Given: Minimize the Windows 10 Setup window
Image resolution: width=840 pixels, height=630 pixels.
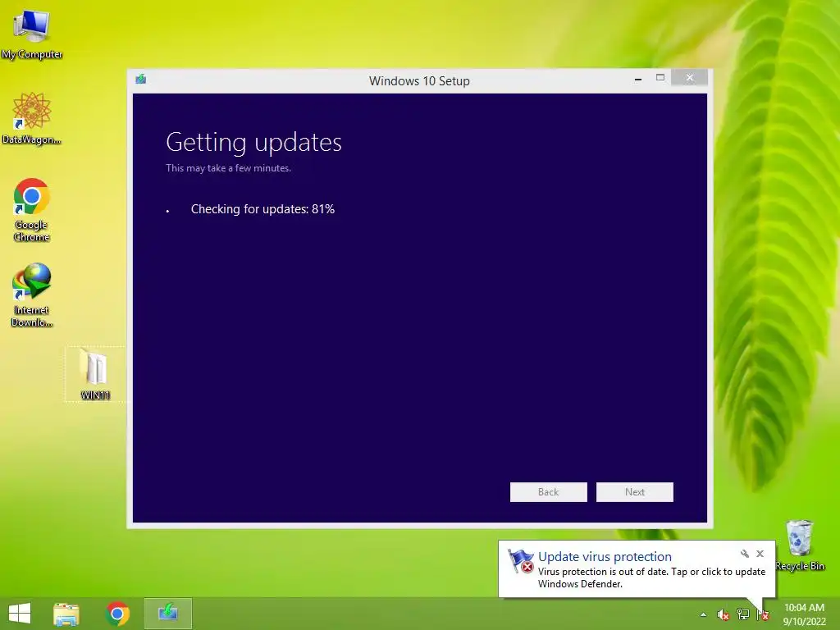Looking at the screenshot, I should click(638, 79).
